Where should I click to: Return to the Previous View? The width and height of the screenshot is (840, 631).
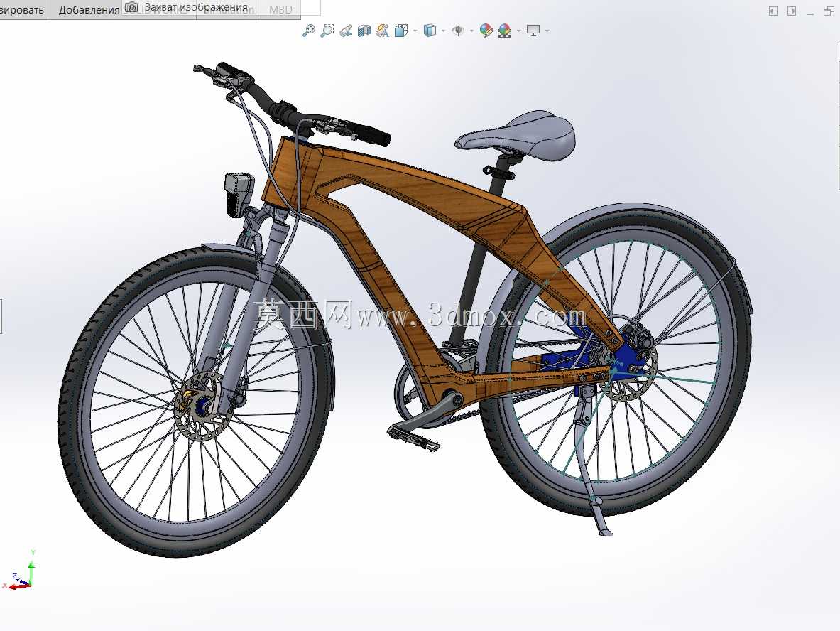click(x=346, y=31)
